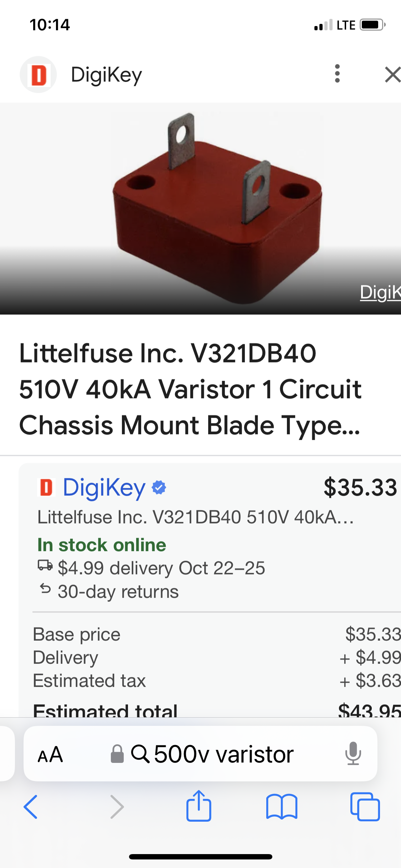Open the AA page settings menu
The image size is (401, 868).
tap(50, 754)
